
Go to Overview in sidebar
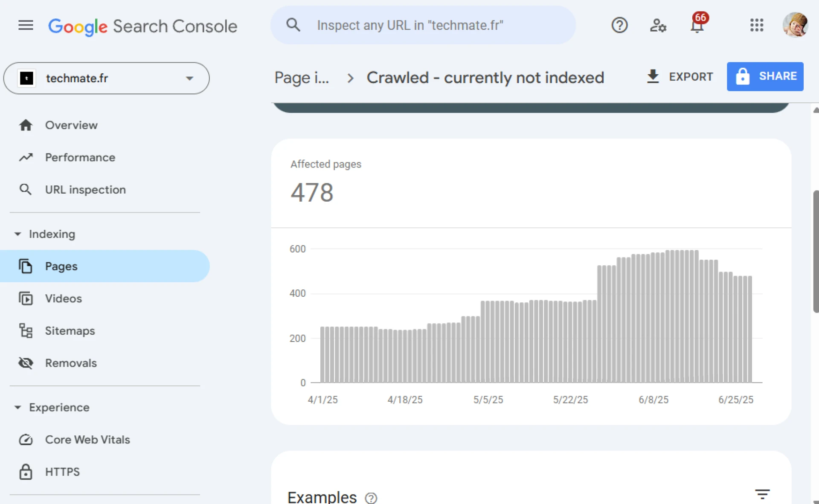coord(71,125)
